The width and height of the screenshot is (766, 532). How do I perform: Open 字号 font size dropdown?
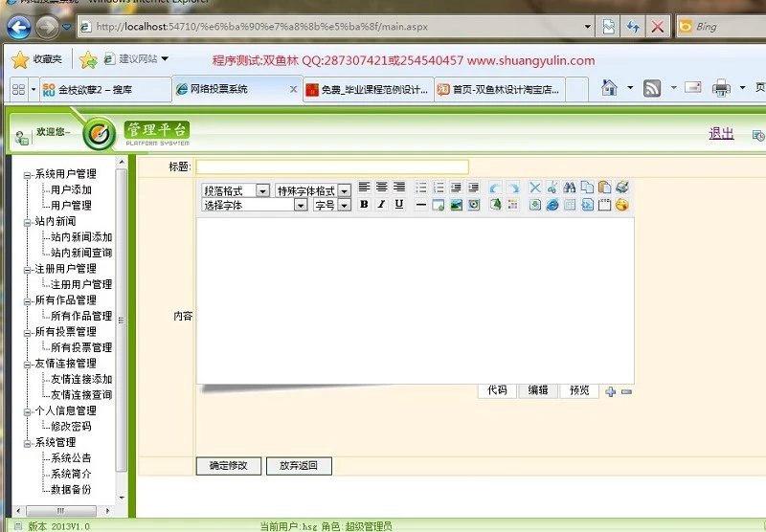tap(345, 205)
